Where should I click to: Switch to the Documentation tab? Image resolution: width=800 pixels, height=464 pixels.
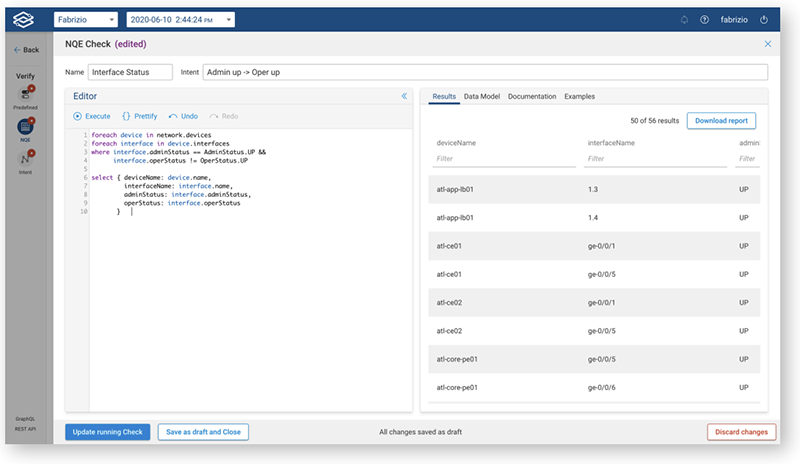point(531,96)
